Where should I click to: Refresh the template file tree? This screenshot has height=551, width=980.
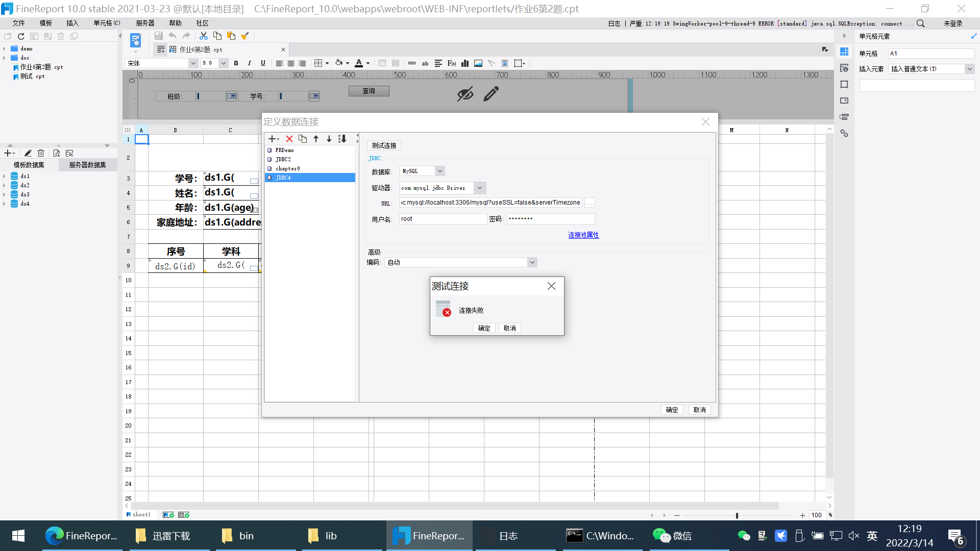tap(21, 36)
